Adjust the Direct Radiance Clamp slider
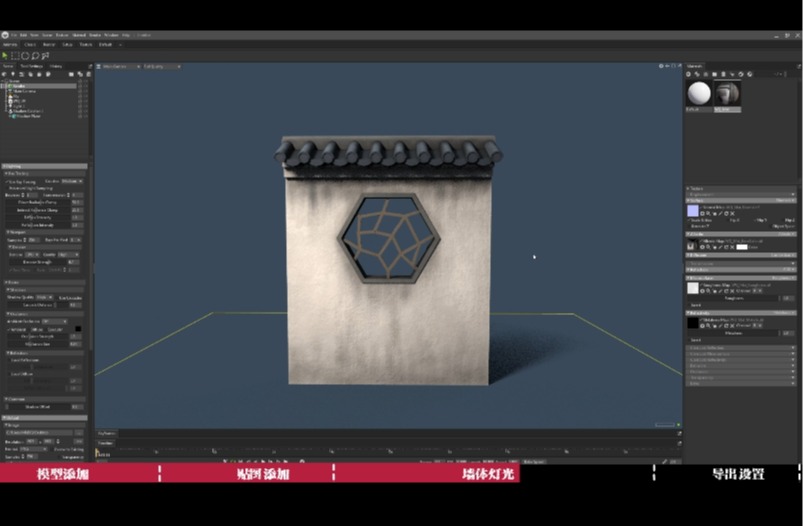This screenshot has width=803, height=526. tap(38, 202)
